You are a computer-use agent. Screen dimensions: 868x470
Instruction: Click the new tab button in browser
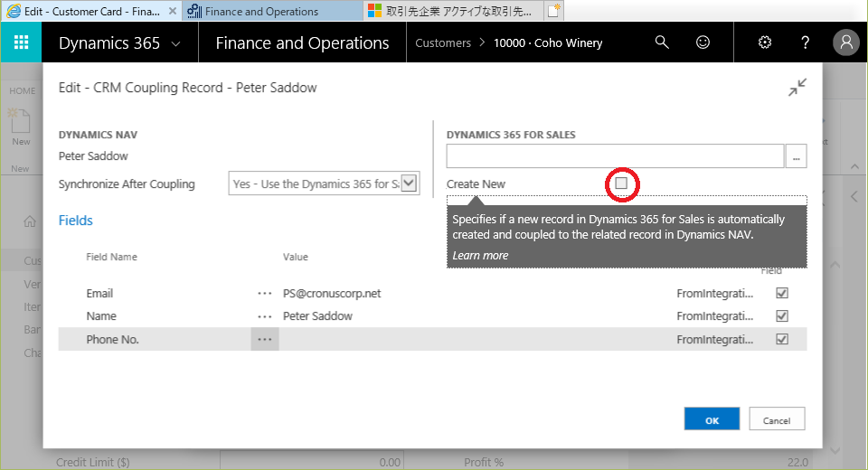coord(553,11)
